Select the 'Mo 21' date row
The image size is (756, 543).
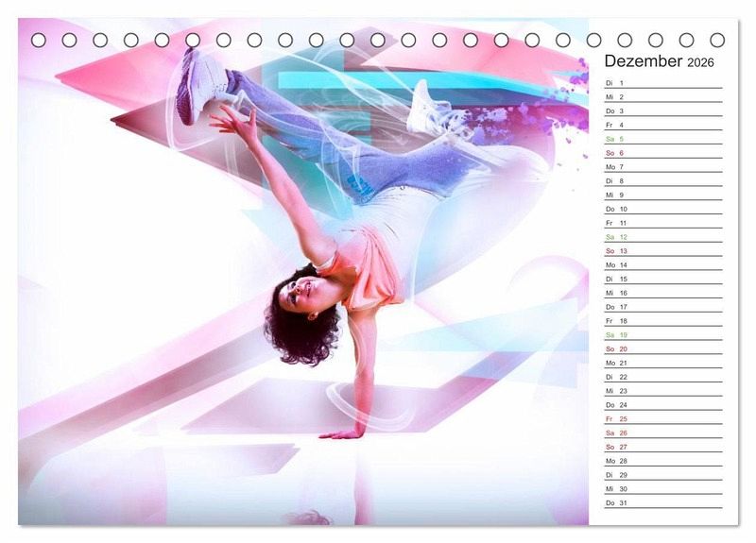[x=663, y=363]
